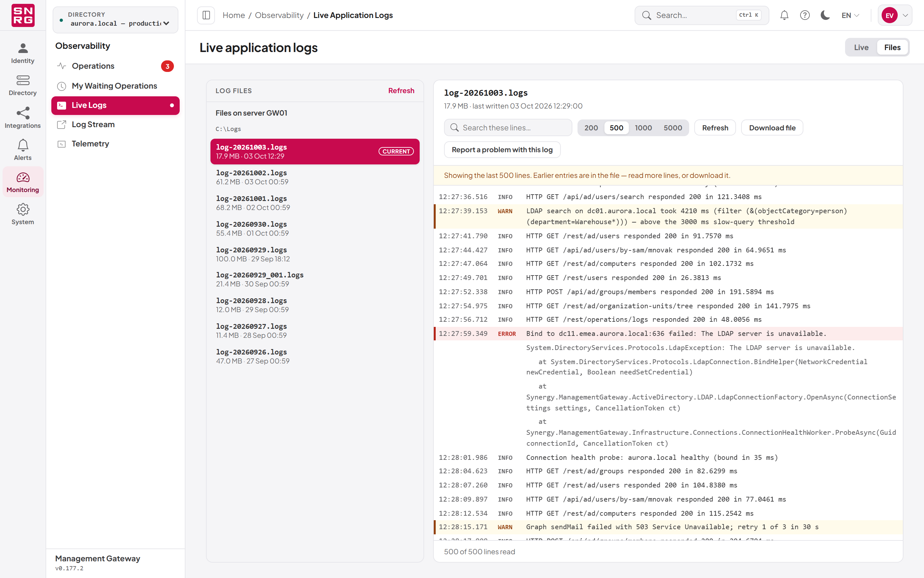Select log-20260928.logs file
This screenshot has width=924, height=578.
(x=315, y=305)
